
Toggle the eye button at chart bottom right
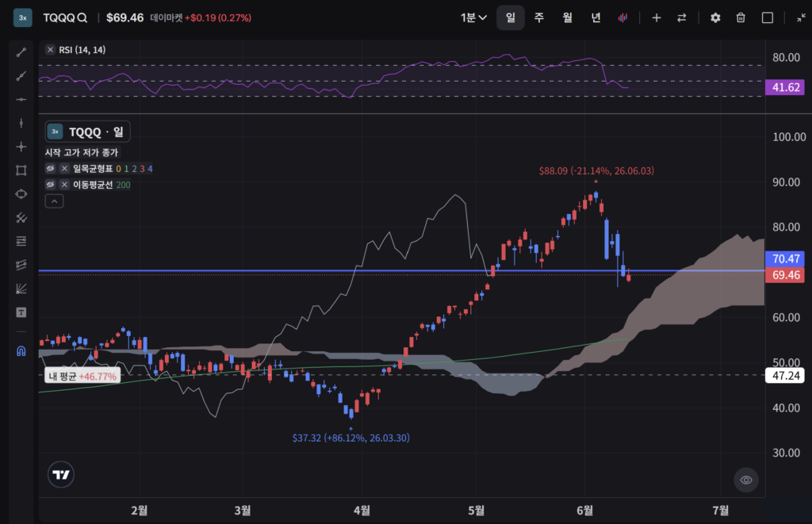[746, 480]
